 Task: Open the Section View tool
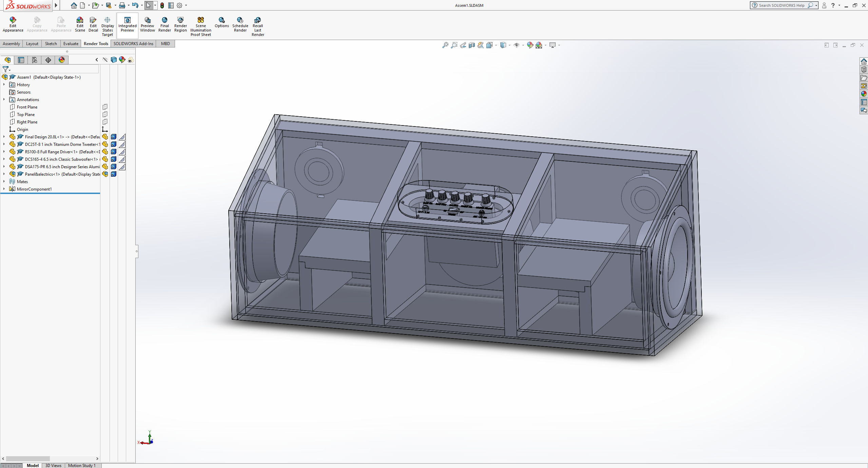click(x=472, y=45)
